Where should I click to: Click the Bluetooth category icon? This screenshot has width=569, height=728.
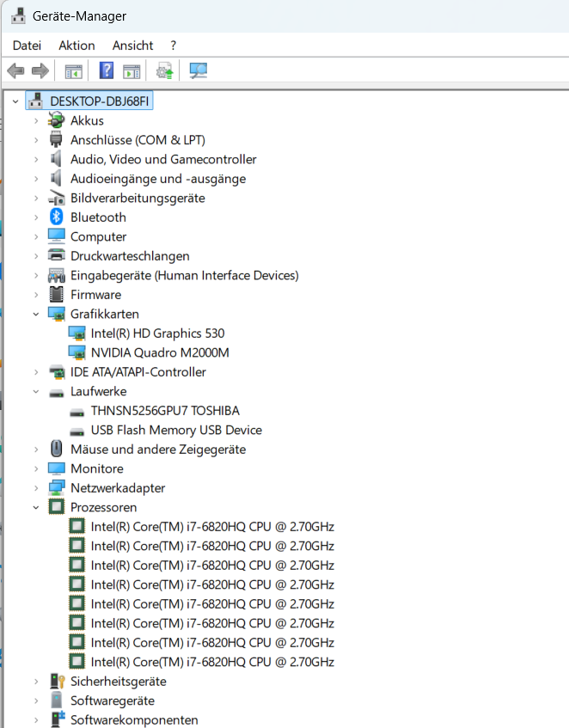click(56, 217)
